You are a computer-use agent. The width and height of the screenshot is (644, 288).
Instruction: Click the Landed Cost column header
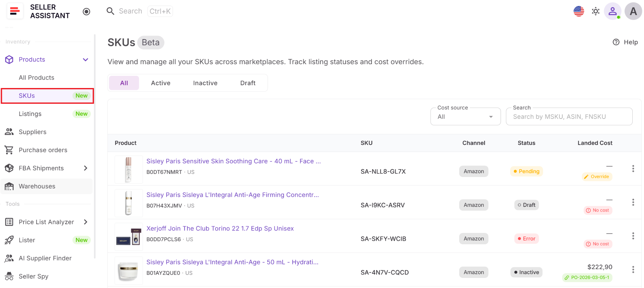[595, 143]
